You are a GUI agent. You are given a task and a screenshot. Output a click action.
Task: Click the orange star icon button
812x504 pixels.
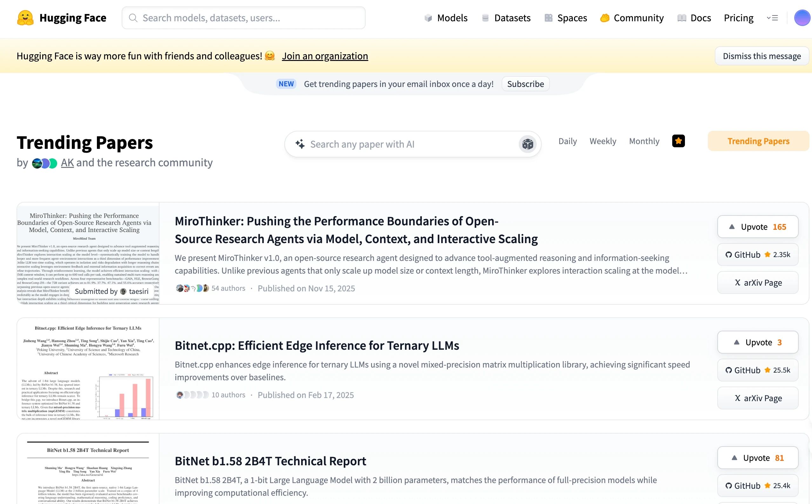pos(678,141)
